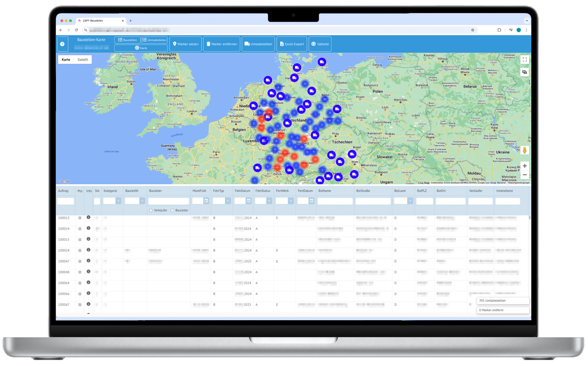This screenshot has width=588, height=366.
Task: Switch map to Satellit view
Action: [x=83, y=60]
